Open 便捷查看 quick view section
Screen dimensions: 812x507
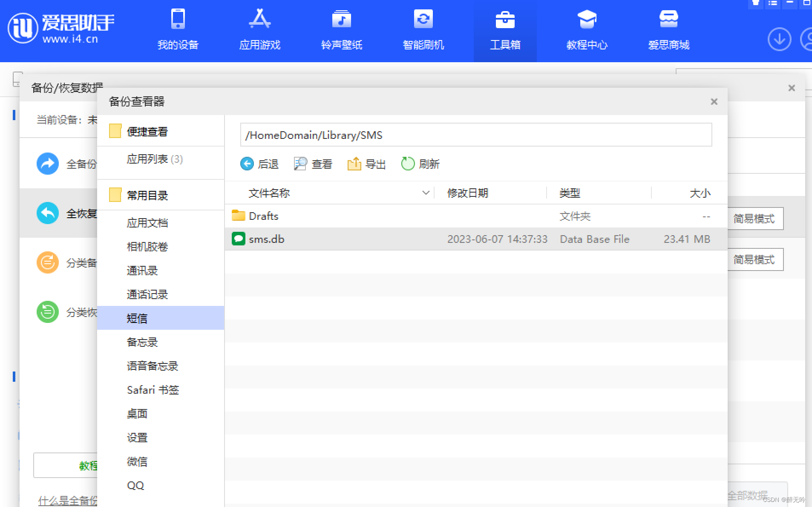pyautogui.click(x=147, y=132)
